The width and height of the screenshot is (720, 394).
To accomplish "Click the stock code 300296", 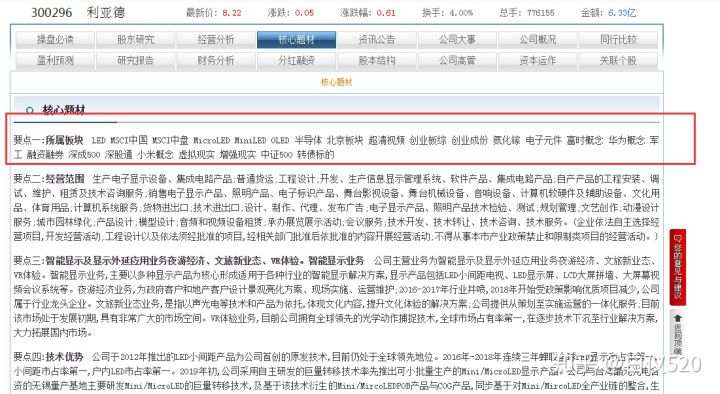I will [52, 12].
